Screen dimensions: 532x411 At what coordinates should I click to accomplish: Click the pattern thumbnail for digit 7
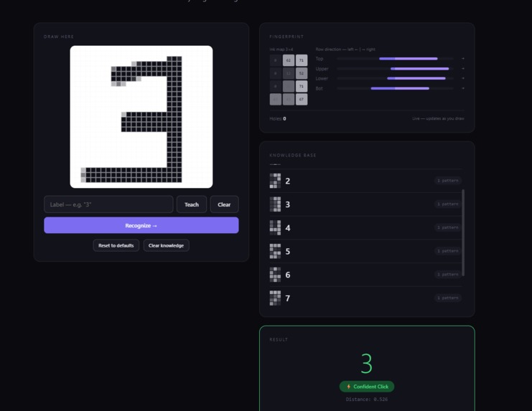[275, 298]
